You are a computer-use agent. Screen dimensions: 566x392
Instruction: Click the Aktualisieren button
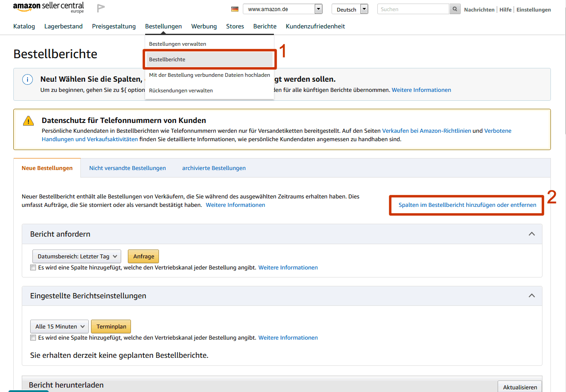click(x=520, y=387)
